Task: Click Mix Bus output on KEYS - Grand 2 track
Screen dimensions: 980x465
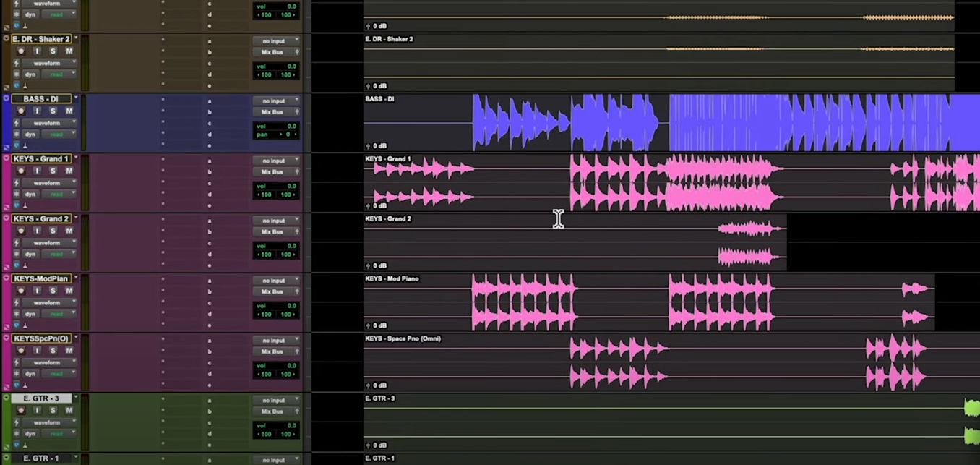Action: click(272, 232)
